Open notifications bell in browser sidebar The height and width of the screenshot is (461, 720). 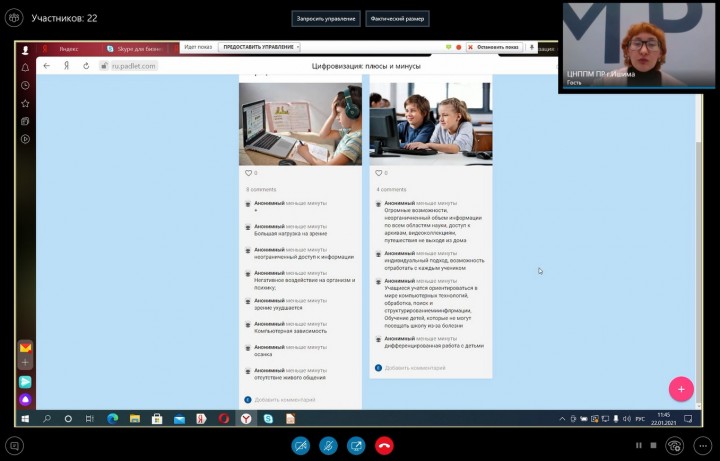coord(26,67)
